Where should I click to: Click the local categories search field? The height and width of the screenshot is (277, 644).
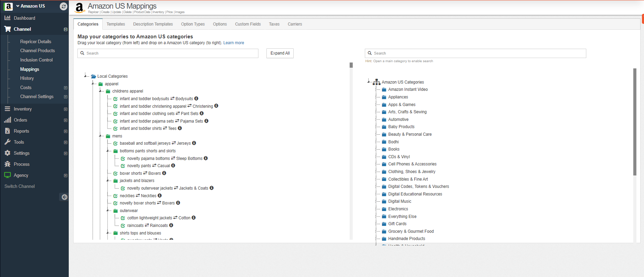[168, 53]
